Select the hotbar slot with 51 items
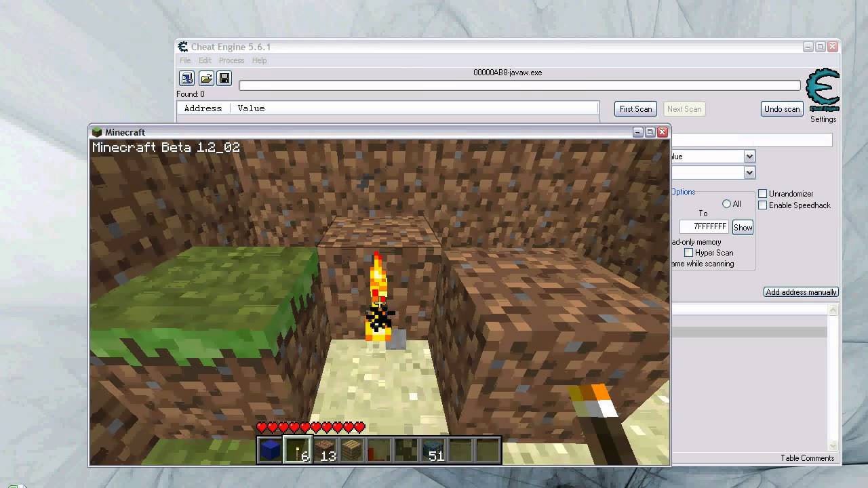This screenshot has width=868, height=488. click(433, 451)
